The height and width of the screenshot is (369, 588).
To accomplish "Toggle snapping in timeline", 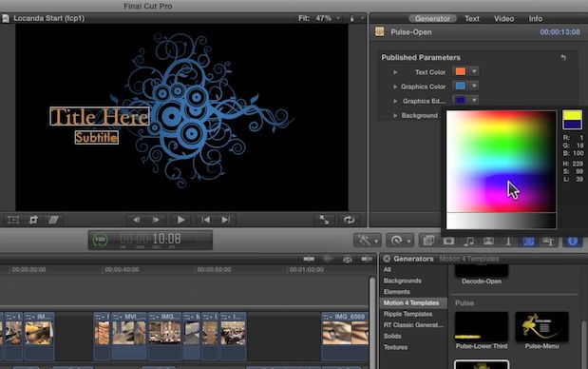I will (x=367, y=259).
